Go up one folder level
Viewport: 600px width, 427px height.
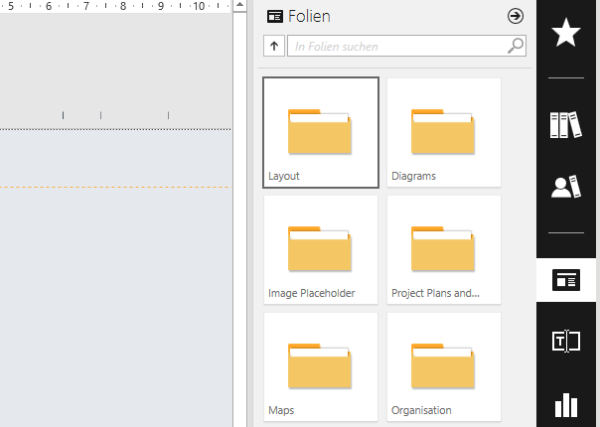274,46
